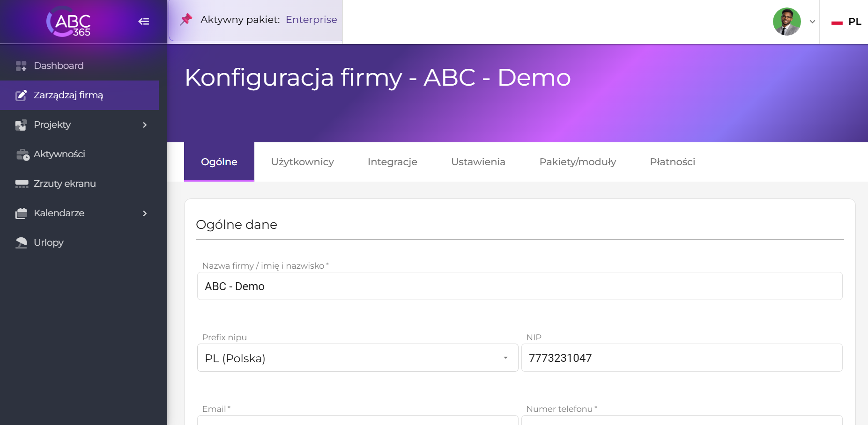
Task: Expand the Kalendarze submenu
Action: point(145,213)
